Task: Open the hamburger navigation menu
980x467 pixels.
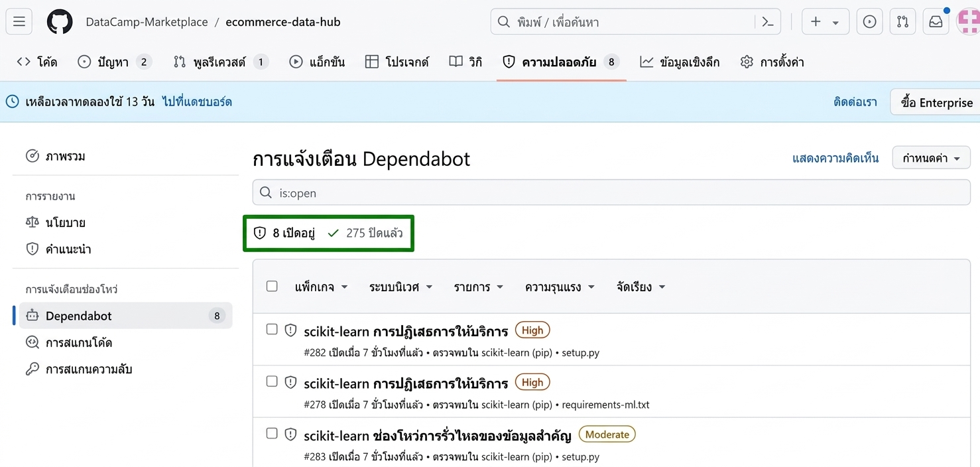Action: coord(19,22)
